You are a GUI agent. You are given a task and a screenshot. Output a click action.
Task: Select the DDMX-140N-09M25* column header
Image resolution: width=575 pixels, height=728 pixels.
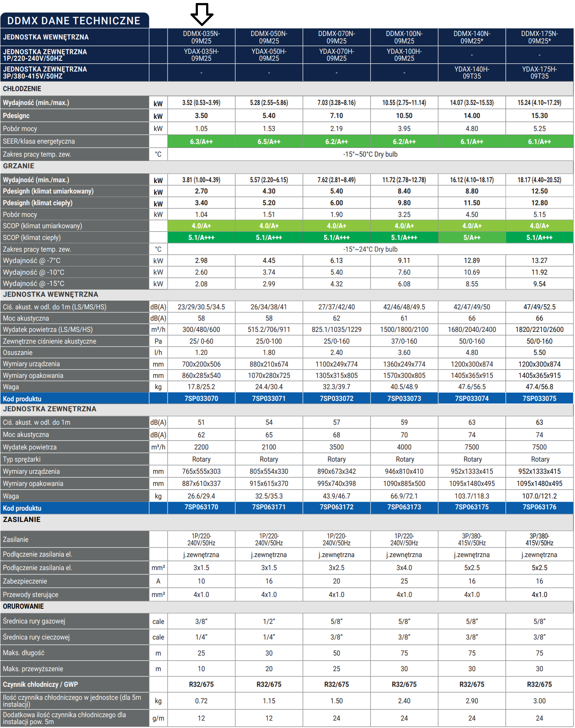(472, 37)
